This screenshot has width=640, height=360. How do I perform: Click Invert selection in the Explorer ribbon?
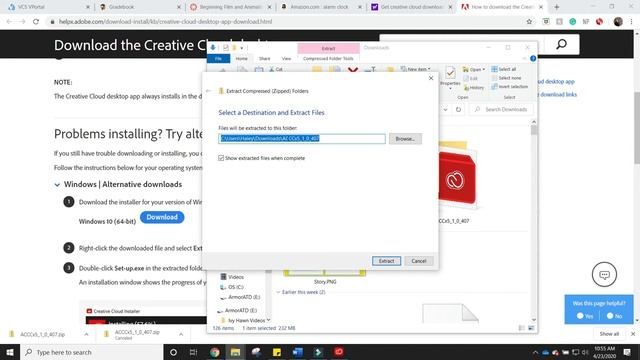tap(510, 87)
